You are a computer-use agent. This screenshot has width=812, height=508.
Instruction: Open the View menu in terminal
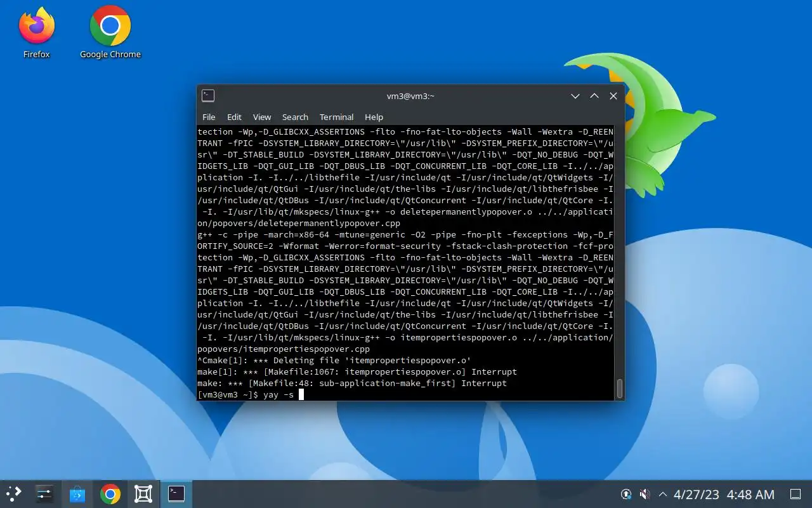point(262,117)
